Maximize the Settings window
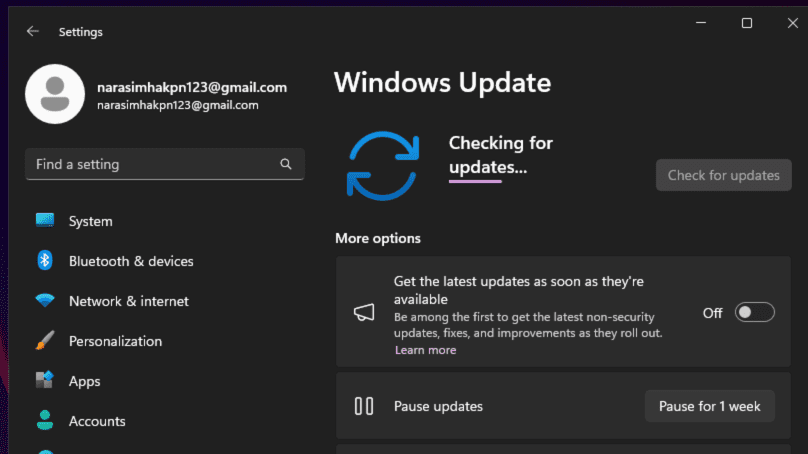808x454 pixels. 746,23
